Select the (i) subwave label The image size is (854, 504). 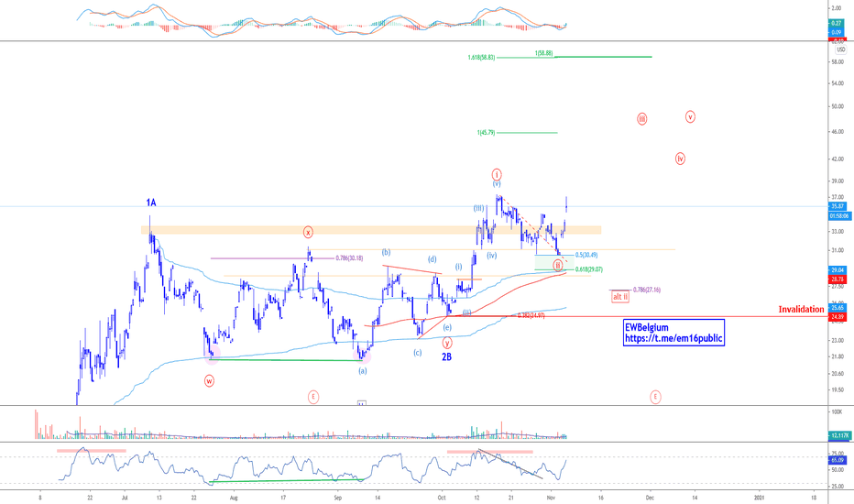click(458, 267)
